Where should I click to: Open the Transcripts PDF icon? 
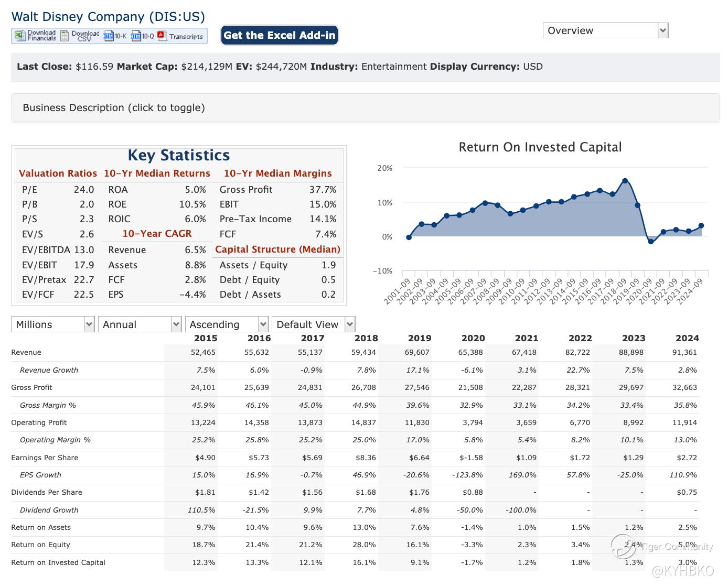click(162, 36)
